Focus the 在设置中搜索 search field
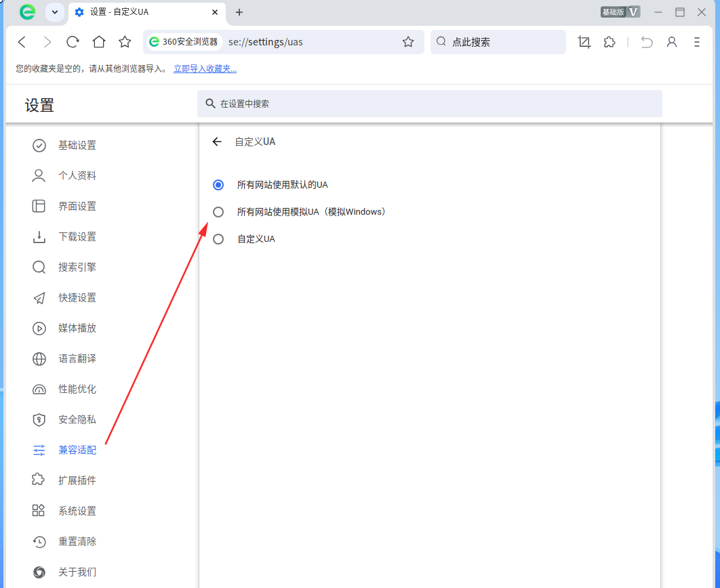 430,104
